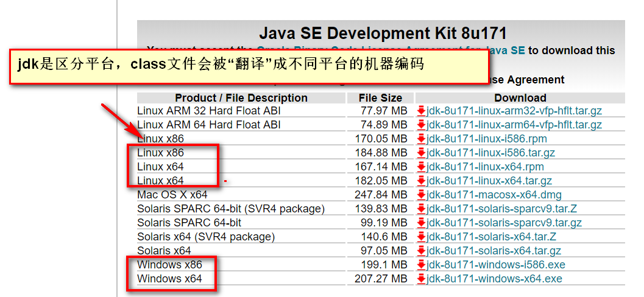Click download icon beside jdk-8u171-windows-x64.exe

click(421, 279)
